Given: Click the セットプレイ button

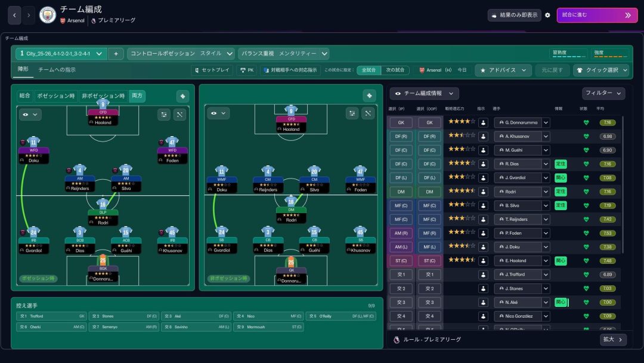Looking at the screenshot, I should tap(212, 70).
